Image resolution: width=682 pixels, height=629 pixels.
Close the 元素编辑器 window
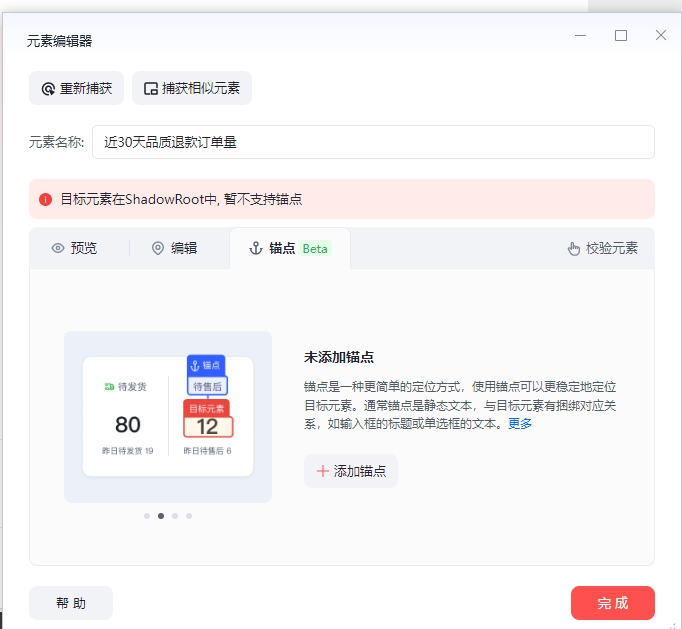(x=661, y=35)
